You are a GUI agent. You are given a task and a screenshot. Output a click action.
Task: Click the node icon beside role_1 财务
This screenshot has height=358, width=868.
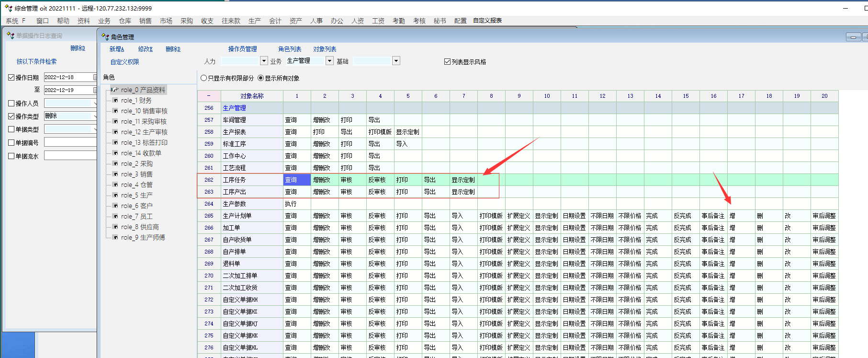115,101
